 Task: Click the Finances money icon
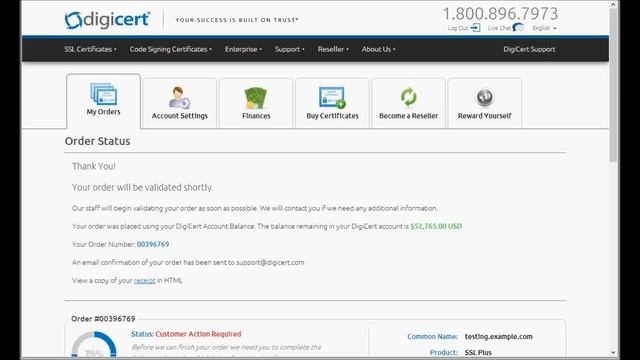coord(256,98)
